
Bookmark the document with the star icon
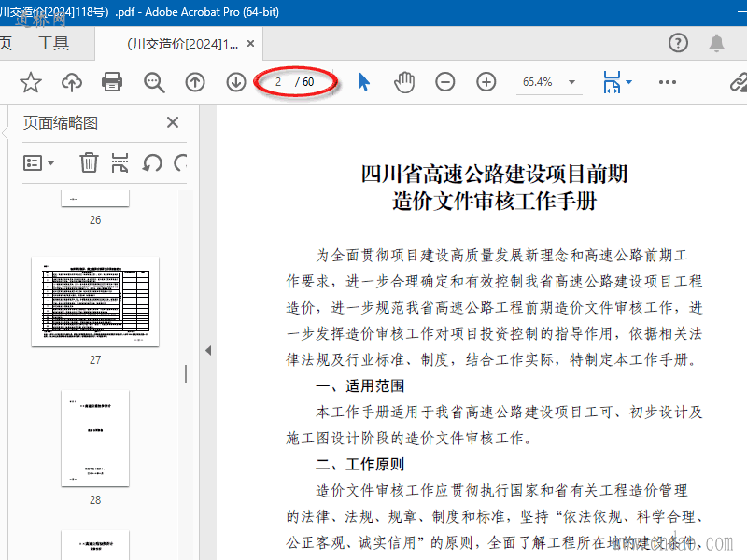[x=31, y=82]
